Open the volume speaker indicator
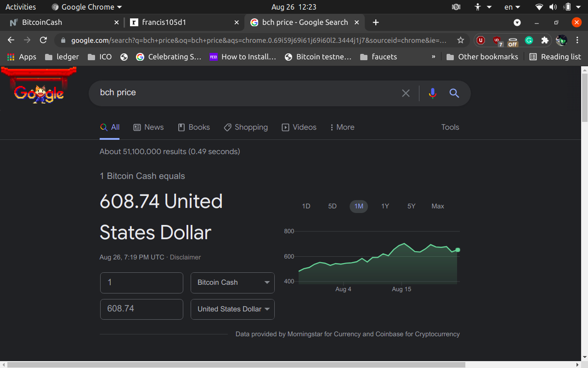The width and height of the screenshot is (588, 368). [553, 7]
